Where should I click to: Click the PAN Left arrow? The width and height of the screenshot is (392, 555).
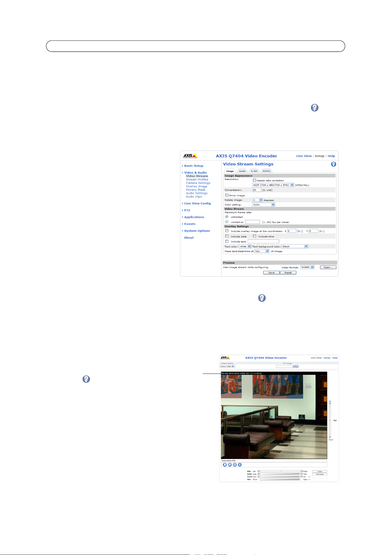pos(259,471)
